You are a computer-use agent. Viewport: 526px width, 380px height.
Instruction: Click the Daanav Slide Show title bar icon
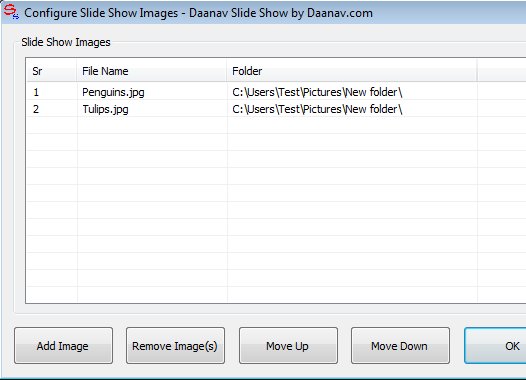pos(11,12)
